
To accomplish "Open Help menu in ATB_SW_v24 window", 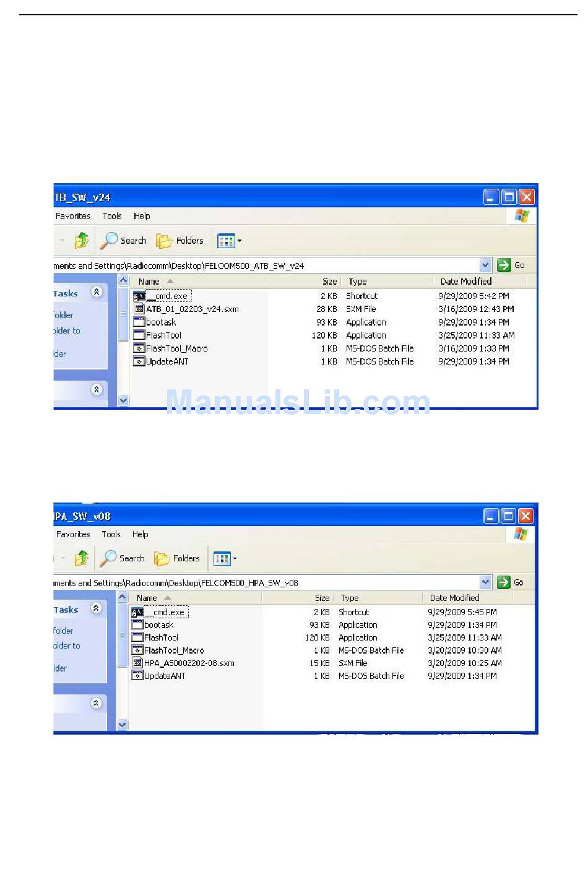I will click(x=142, y=216).
